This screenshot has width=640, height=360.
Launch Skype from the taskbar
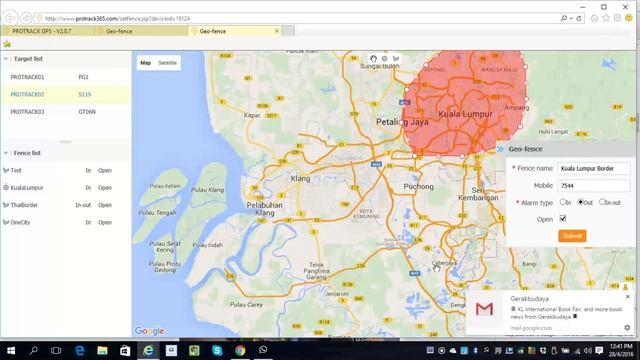coord(217,350)
